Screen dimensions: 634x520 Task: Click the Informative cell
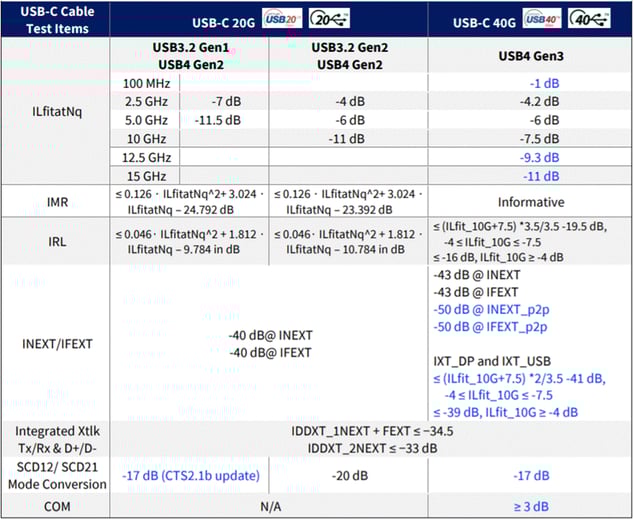(x=531, y=202)
